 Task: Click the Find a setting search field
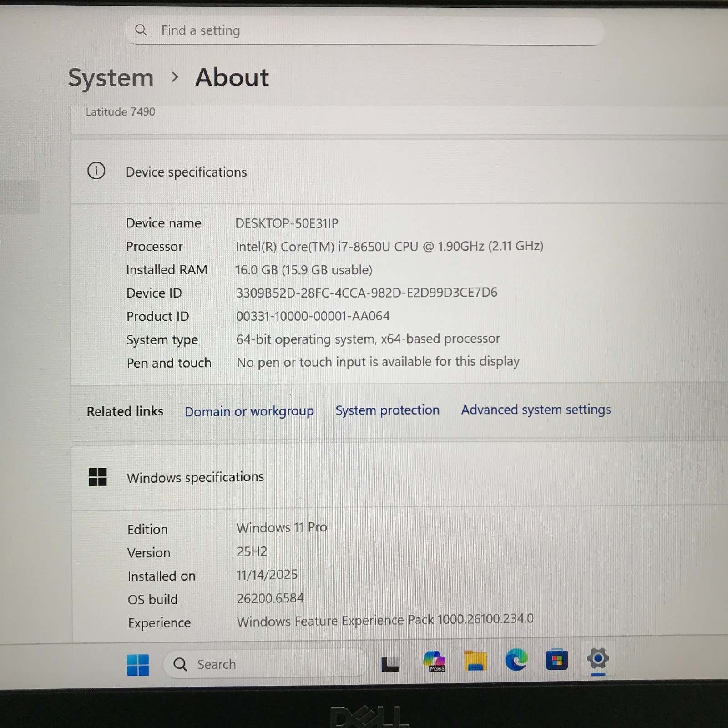364,31
